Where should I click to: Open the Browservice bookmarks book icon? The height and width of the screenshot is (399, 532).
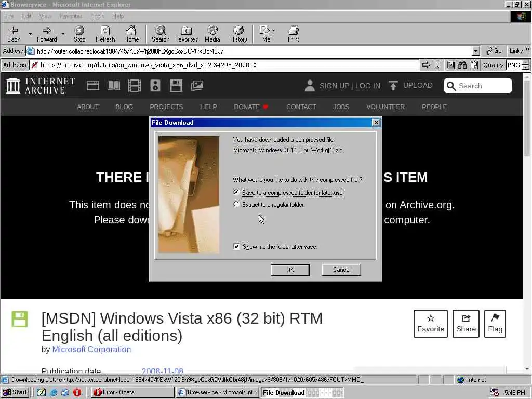450,65
